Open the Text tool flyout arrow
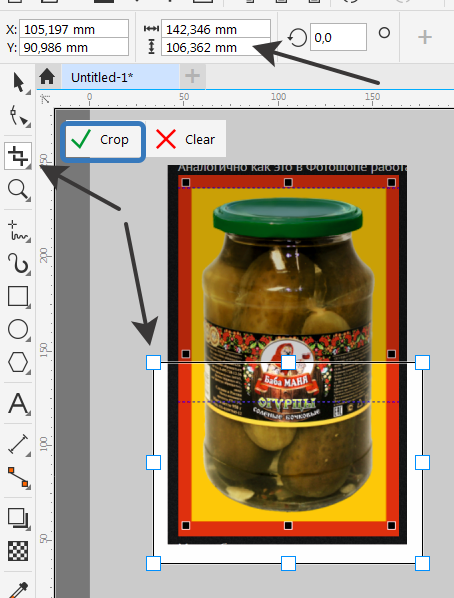454x598 pixels. [x=29, y=413]
